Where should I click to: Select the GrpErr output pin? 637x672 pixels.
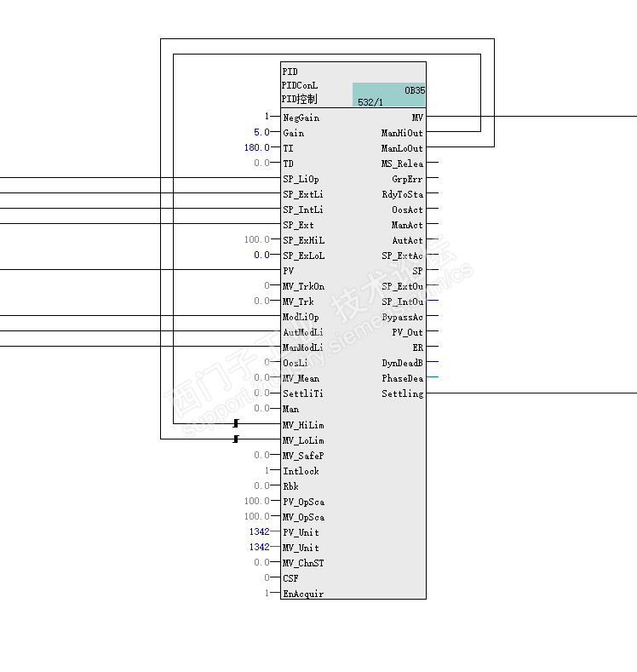click(407, 179)
